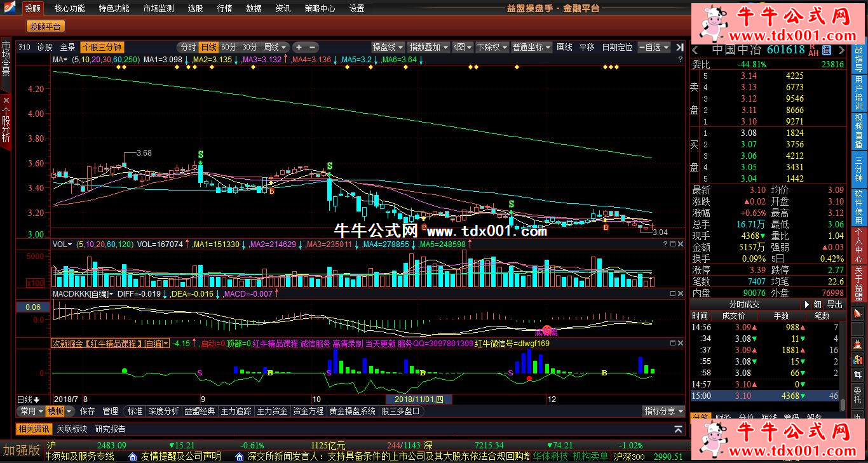Screen dimensions: 868x463
Task: Click the 全景 toolbar button
Action: click(67, 47)
